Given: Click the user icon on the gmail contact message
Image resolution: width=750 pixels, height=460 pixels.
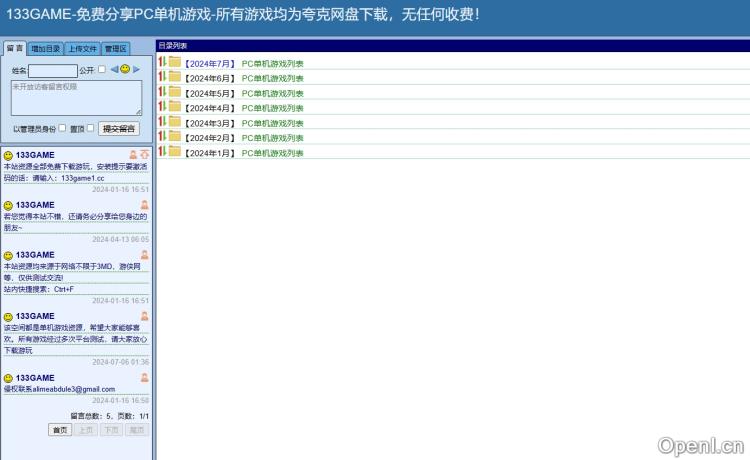Looking at the screenshot, I should pos(145,377).
